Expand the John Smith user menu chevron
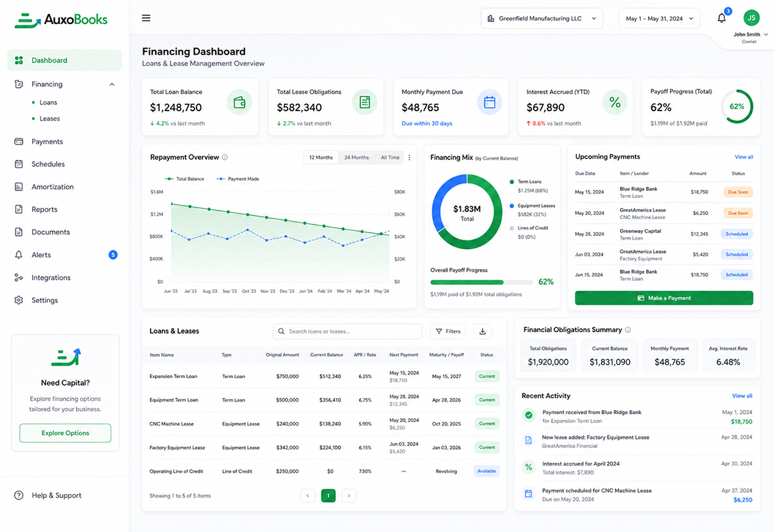774x532 pixels. click(x=766, y=35)
